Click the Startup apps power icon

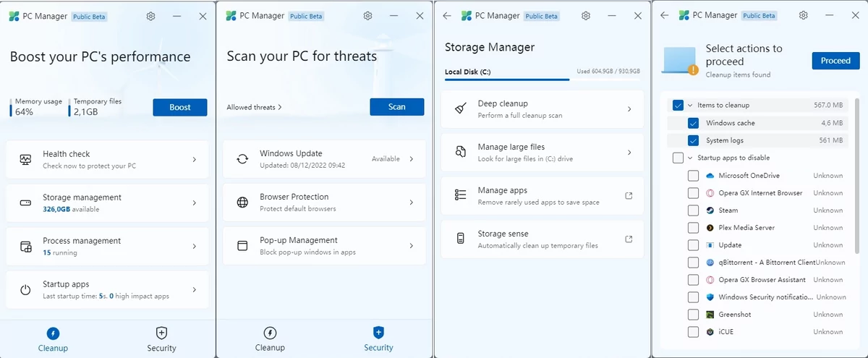point(25,289)
